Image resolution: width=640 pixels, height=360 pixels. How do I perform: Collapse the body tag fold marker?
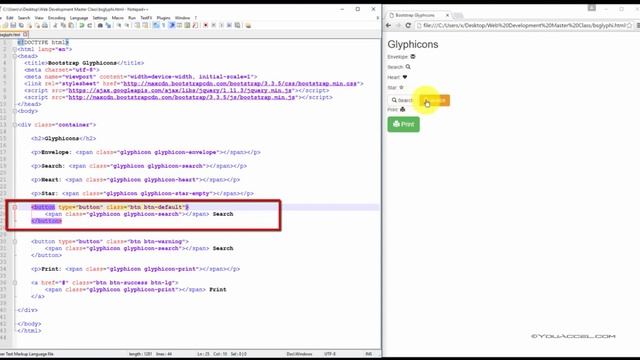[x=15, y=111]
